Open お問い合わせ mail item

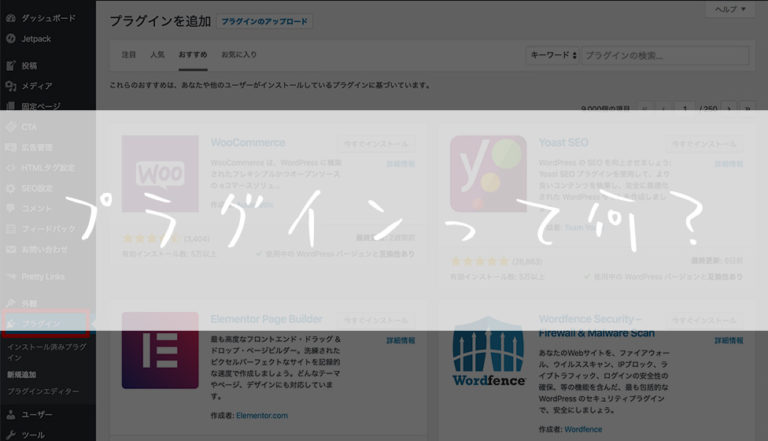[11, 249]
